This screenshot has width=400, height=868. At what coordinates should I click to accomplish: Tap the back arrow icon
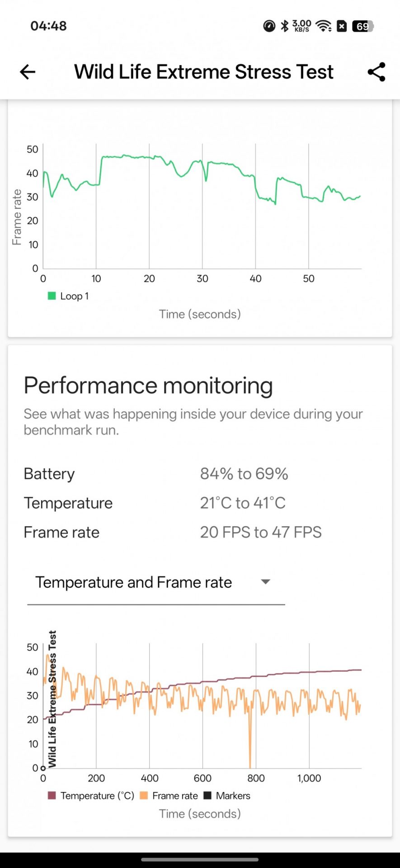(x=28, y=72)
